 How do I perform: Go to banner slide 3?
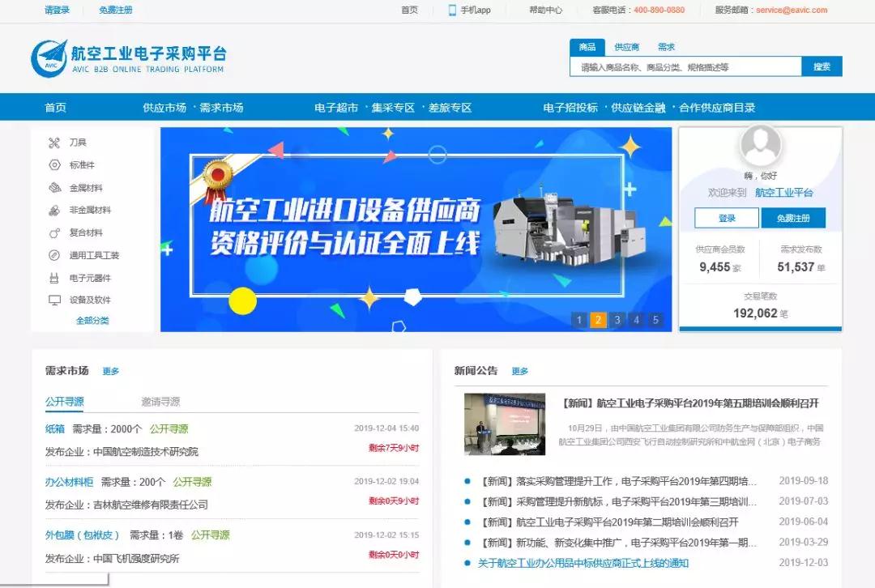617,320
